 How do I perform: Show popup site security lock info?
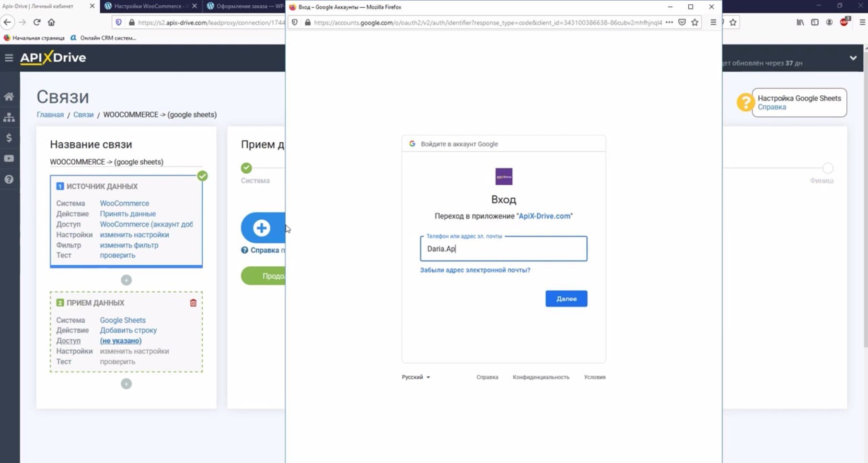point(308,22)
